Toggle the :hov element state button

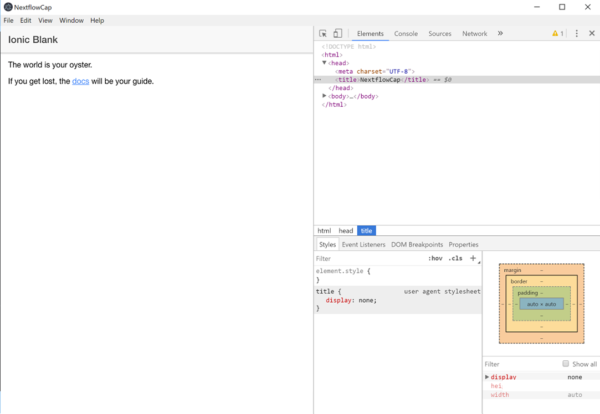click(435, 258)
